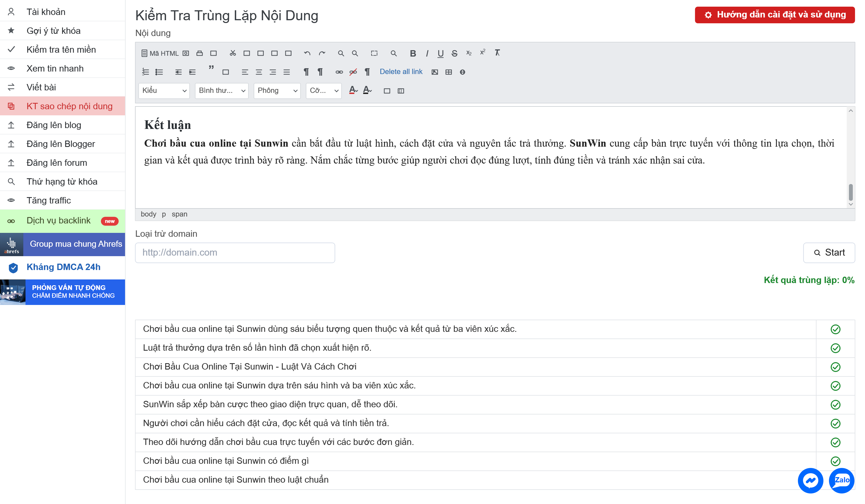Justify the text alignment
Image resolution: width=865 pixels, height=504 pixels.
pos(287,72)
